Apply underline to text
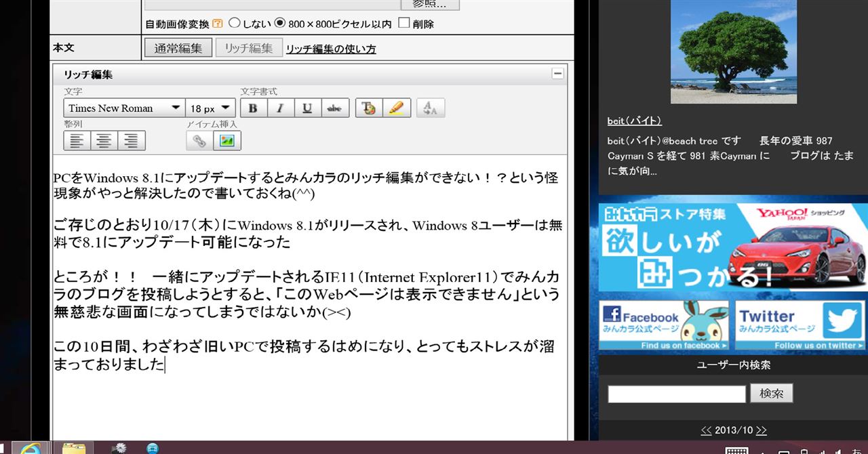Screen dimensions: 868x454 (308, 108)
